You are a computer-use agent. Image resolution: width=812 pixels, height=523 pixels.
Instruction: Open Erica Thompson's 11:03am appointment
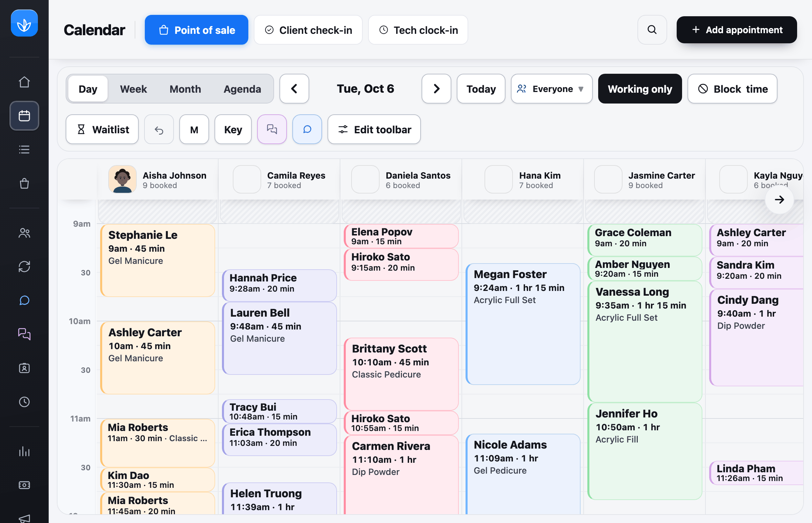279,440
